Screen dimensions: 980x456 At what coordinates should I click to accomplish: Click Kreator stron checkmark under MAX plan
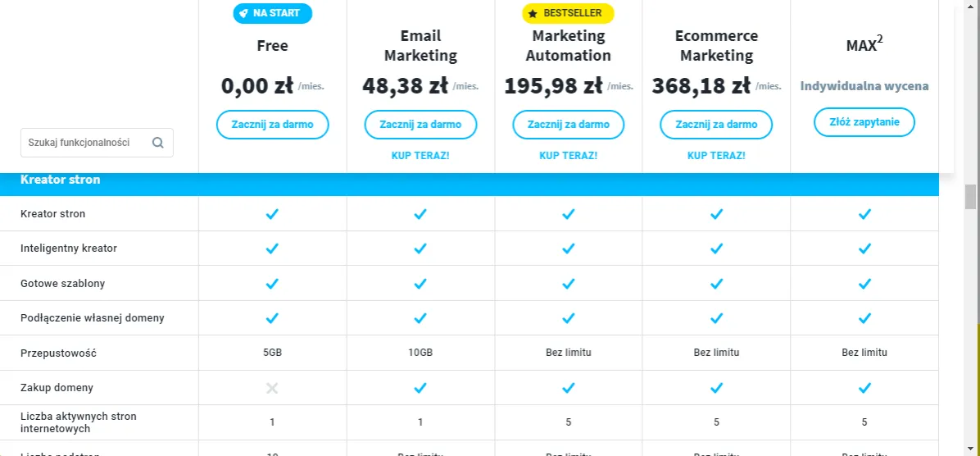click(x=864, y=214)
